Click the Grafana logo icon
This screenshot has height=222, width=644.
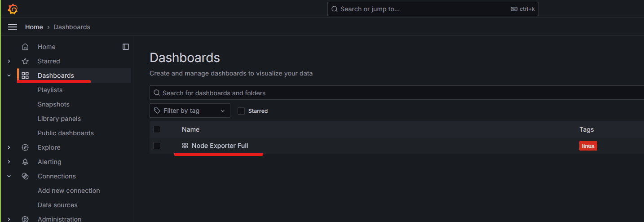[x=13, y=9]
